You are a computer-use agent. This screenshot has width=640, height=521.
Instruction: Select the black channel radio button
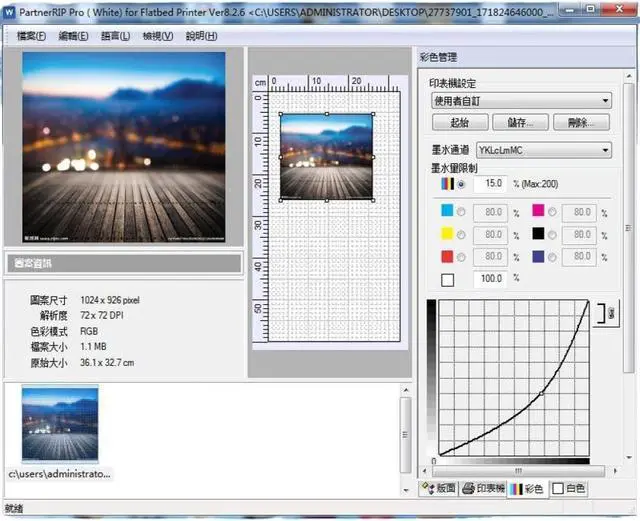[x=553, y=234]
